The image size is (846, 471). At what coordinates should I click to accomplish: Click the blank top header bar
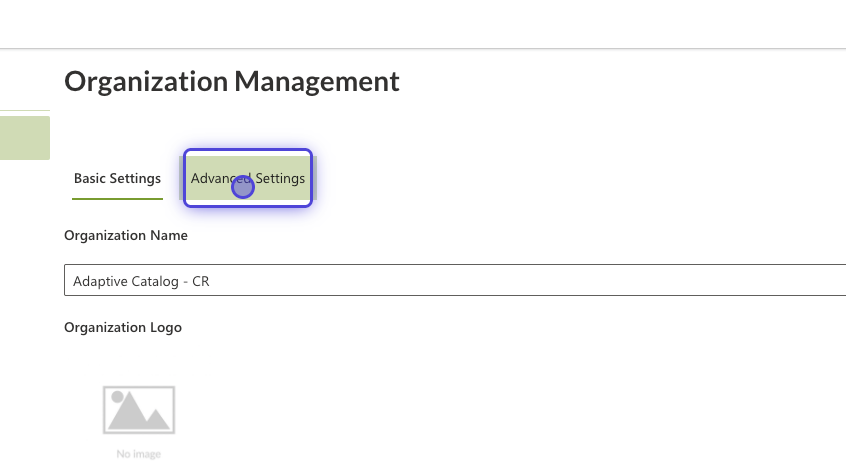click(423, 24)
